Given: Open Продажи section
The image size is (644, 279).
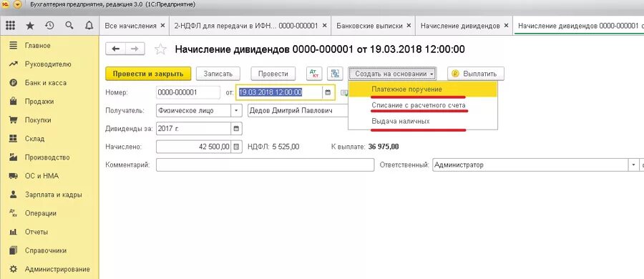Looking at the screenshot, I should pos(39,102).
